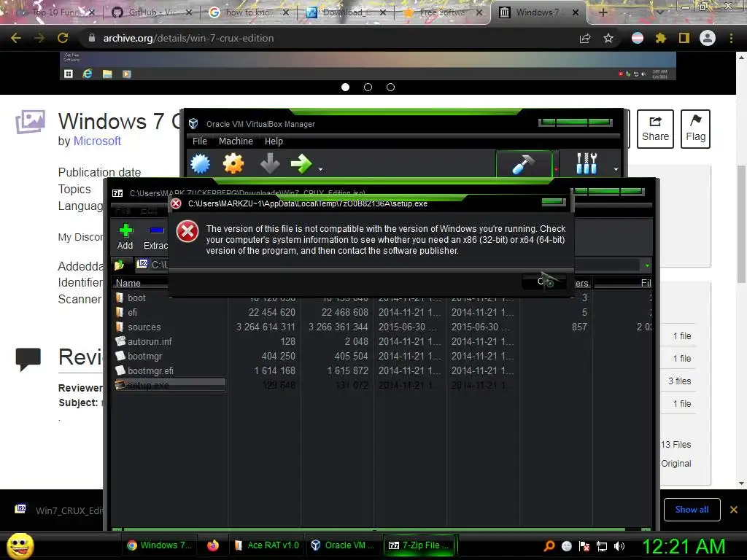Select the second carousel dot
747x560 pixels.
pyautogui.click(x=368, y=87)
